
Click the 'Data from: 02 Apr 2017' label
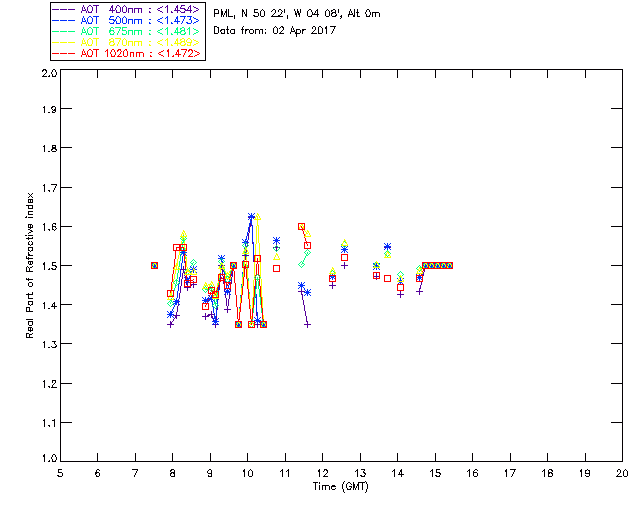point(275,31)
